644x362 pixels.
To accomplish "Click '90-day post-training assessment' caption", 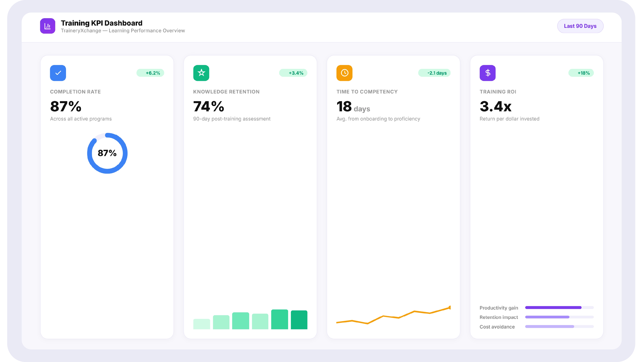I will 232,119.
